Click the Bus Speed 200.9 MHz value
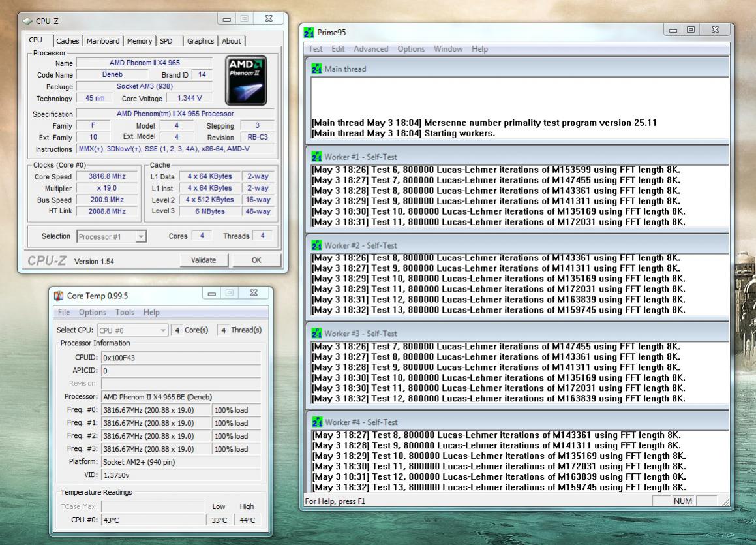This screenshot has height=545, width=756. click(107, 200)
